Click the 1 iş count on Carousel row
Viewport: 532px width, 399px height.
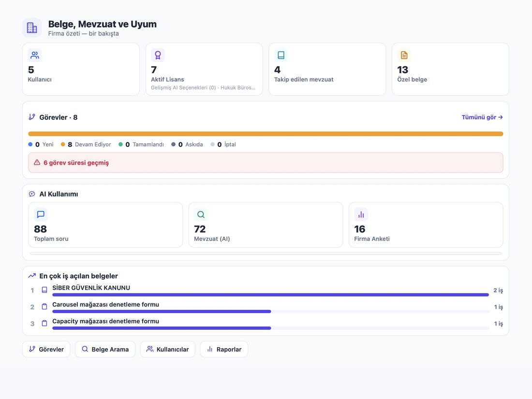pyautogui.click(x=499, y=307)
